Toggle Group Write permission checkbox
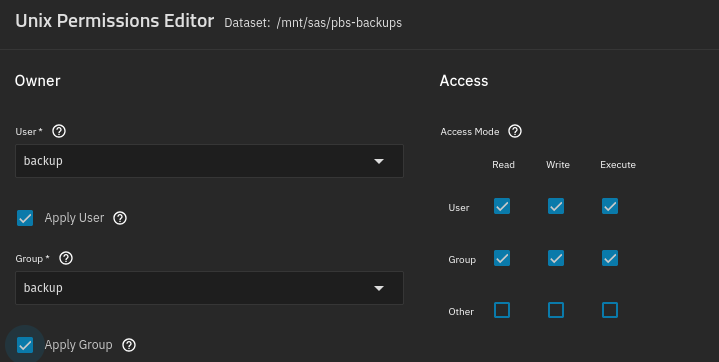The image size is (719, 362). pyautogui.click(x=556, y=258)
